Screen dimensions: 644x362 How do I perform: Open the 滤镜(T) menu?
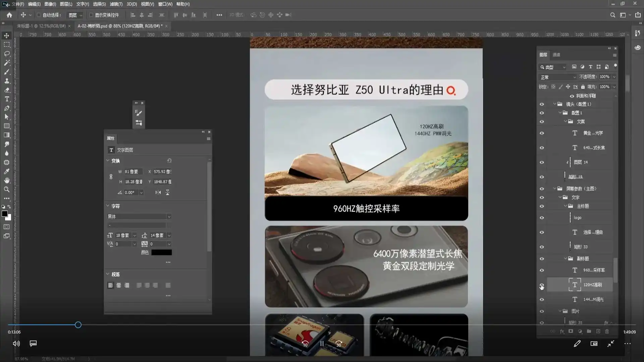[x=116, y=4]
